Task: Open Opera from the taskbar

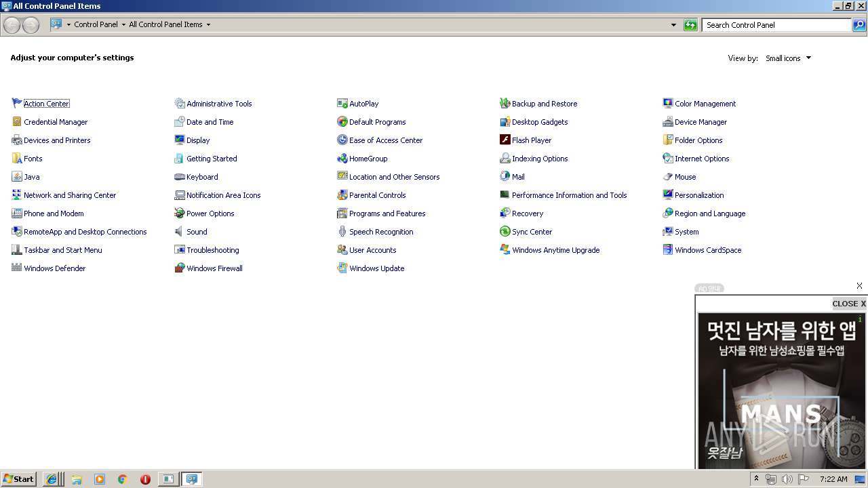Action: tap(145, 479)
